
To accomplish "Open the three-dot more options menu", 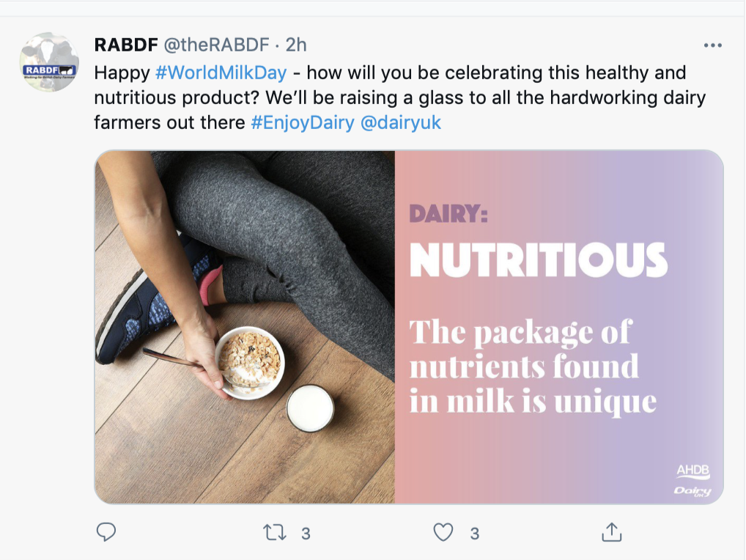I will pyautogui.click(x=712, y=45).
